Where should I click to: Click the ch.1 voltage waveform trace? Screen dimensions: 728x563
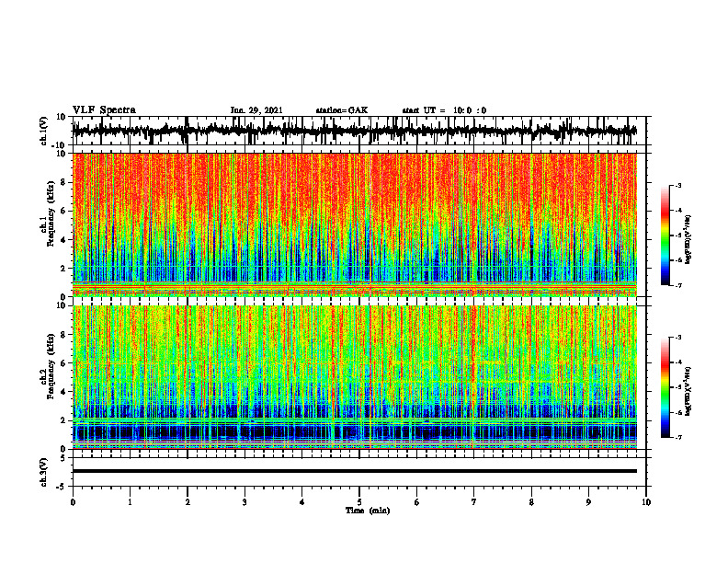(x=354, y=131)
